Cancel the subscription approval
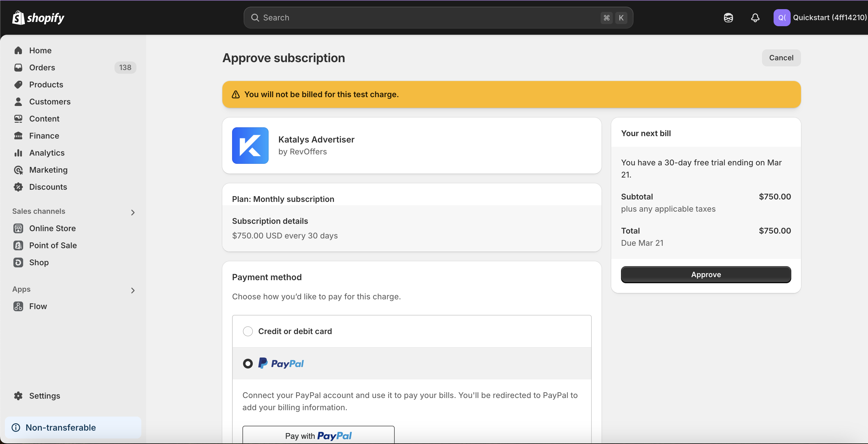868x444 pixels. click(781, 58)
